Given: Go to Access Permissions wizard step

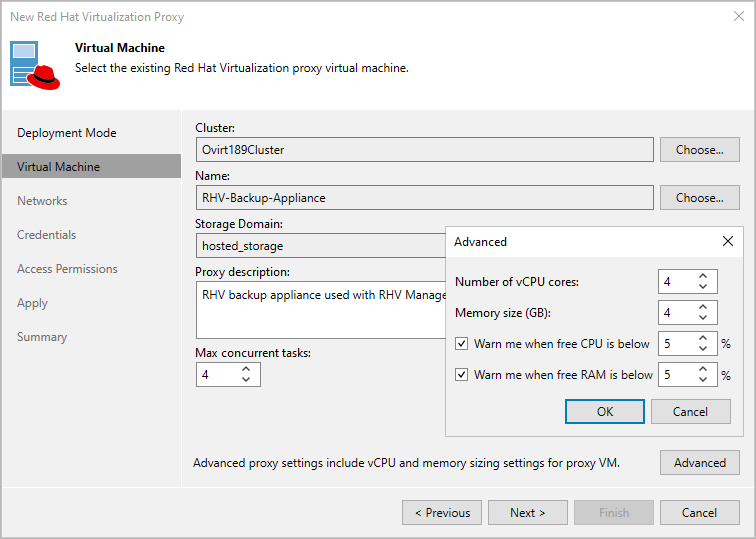Looking at the screenshot, I should [68, 269].
